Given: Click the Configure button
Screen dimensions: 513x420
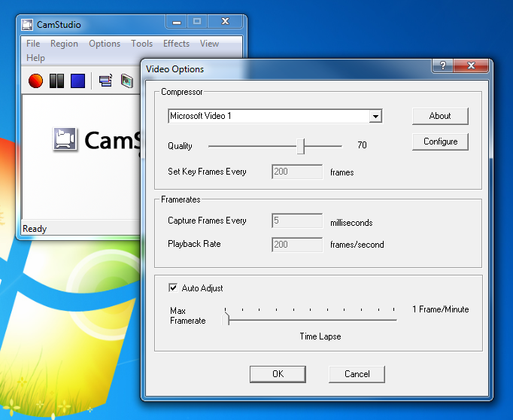Looking at the screenshot, I should 440,142.
